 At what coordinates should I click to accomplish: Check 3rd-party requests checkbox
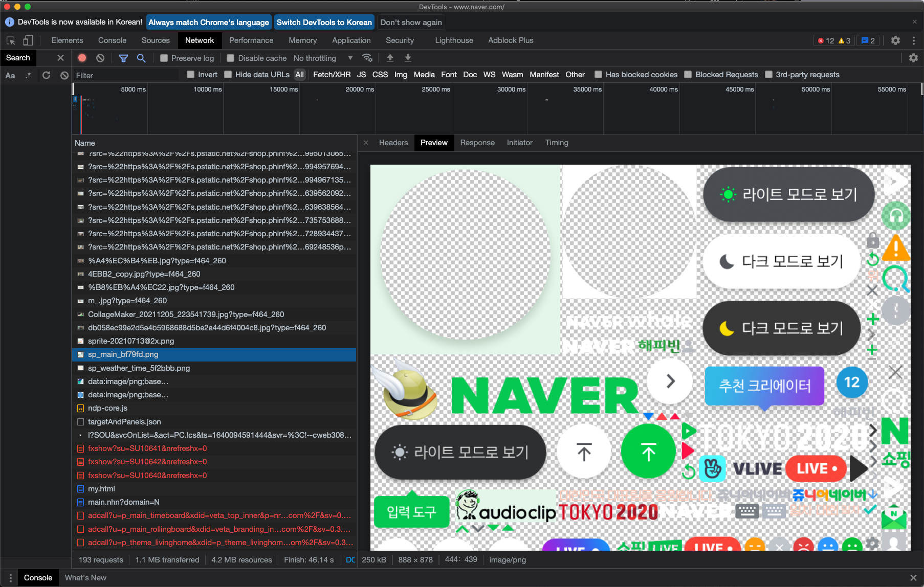(768, 75)
